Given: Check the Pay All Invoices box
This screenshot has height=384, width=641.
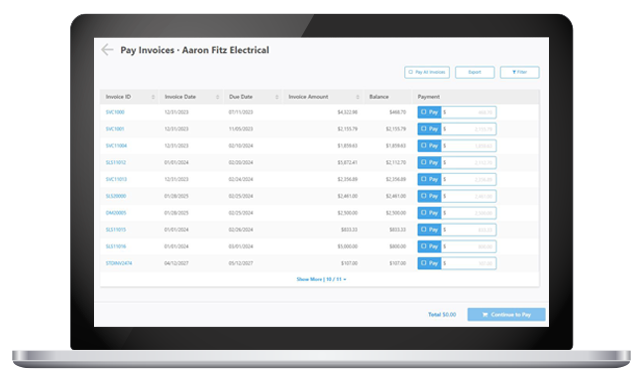Looking at the screenshot, I should 427,72.
